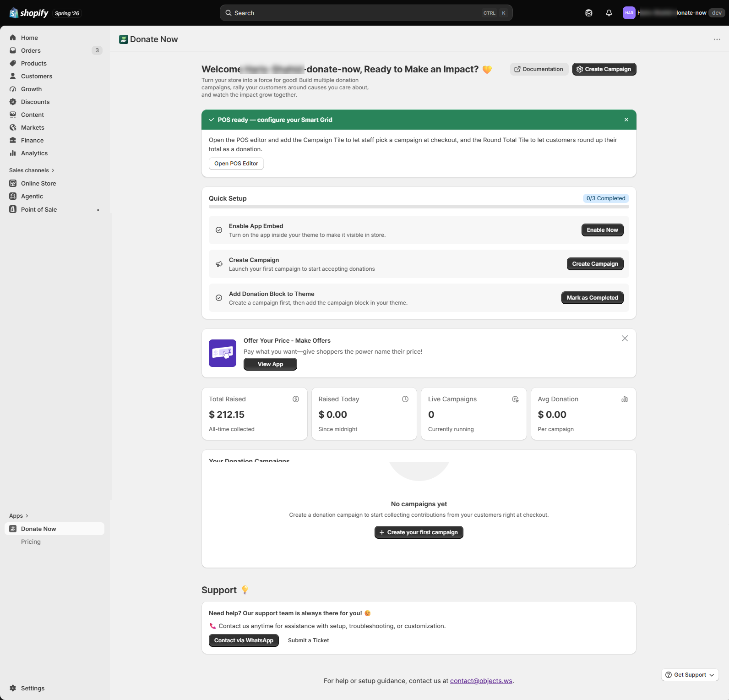
Task: Click the Donate Now logo in the page header
Action: point(124,39)
